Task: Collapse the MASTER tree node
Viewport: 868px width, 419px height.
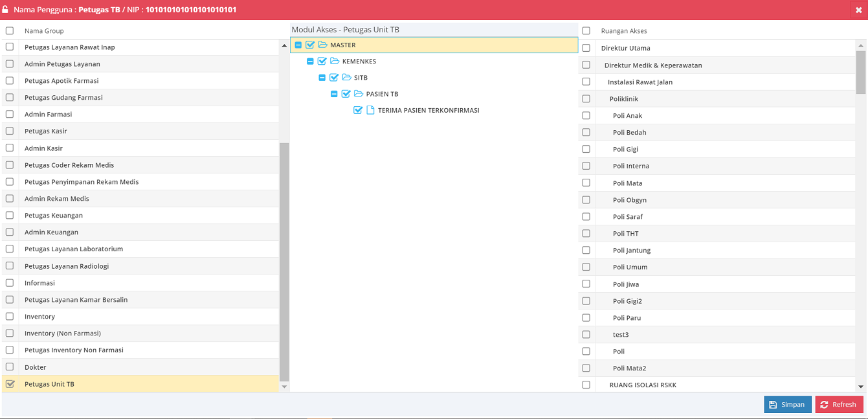Action: tap(298, 45)
